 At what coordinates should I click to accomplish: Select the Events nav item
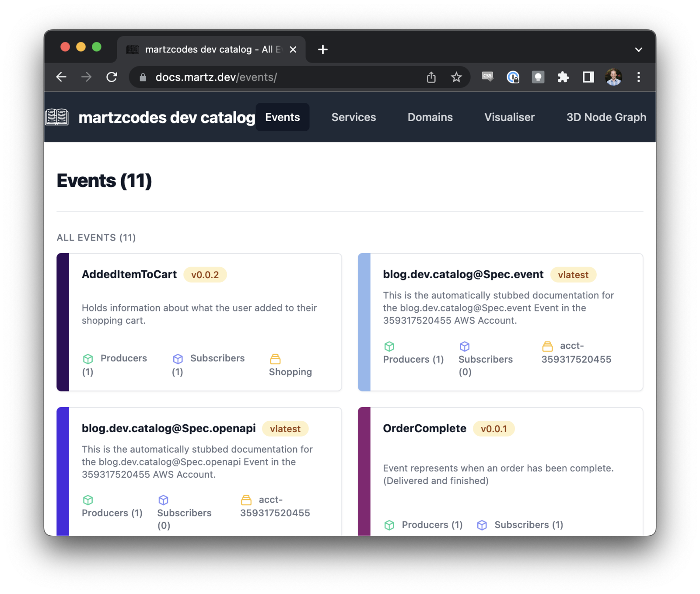283,117
